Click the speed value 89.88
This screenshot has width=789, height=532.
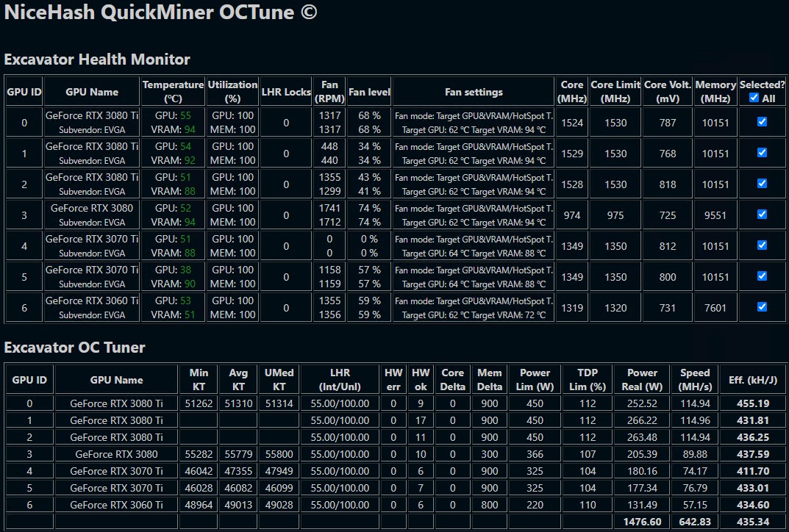tap(695, 454)
